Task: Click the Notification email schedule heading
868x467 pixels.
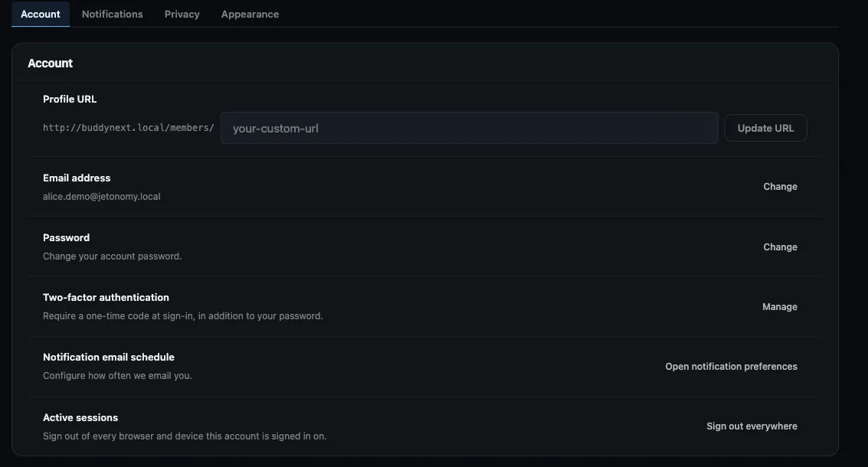Action: [x=109, y=357]
